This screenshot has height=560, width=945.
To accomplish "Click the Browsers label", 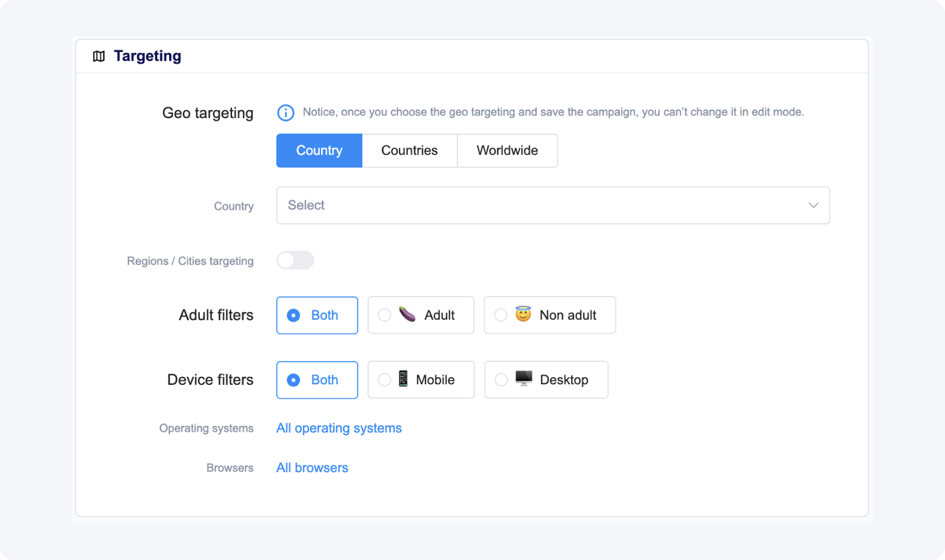I will pos(230,468).
